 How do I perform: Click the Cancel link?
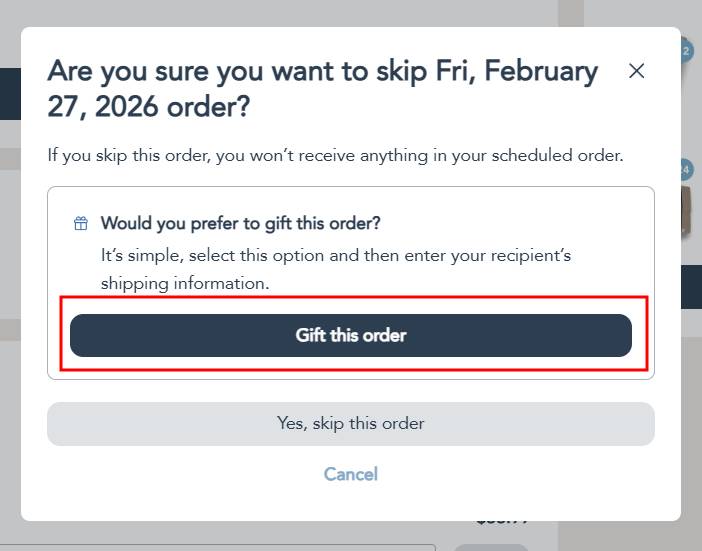[350, 474]
